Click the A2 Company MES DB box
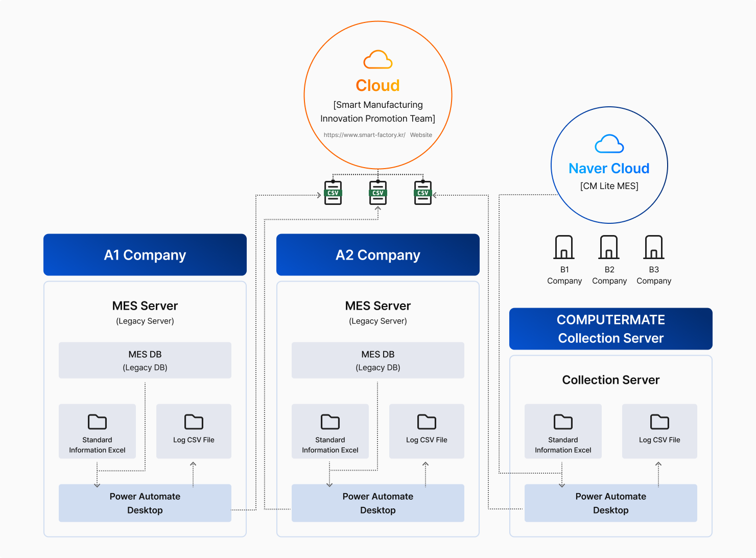Viewport: 756px width, 558px height. click(378, 360)
